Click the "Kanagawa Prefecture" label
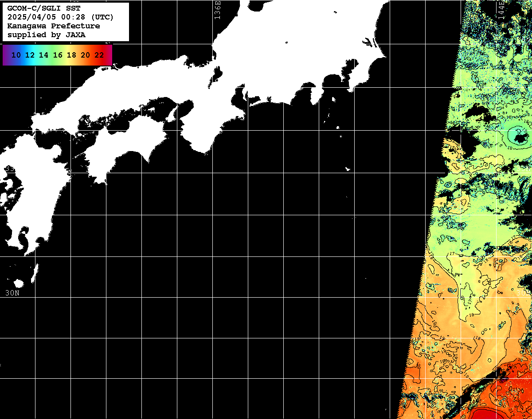 tap(54, 26)
